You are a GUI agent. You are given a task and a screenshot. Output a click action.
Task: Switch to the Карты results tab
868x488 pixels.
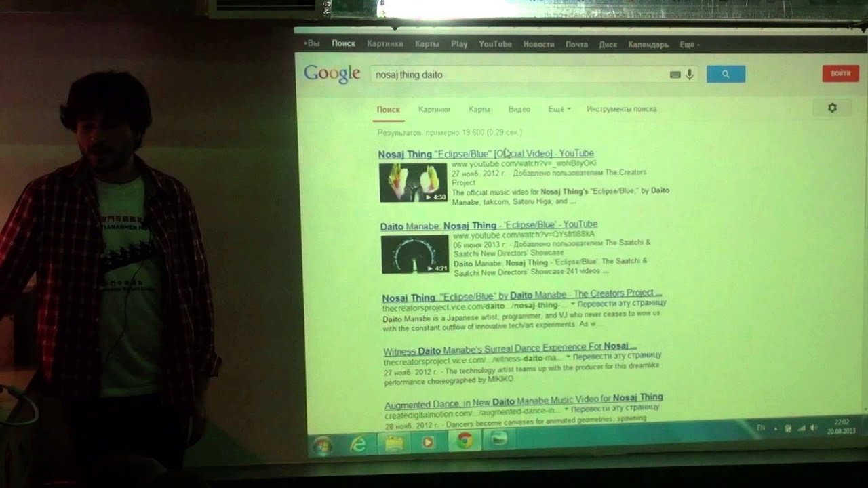point(479,109)
